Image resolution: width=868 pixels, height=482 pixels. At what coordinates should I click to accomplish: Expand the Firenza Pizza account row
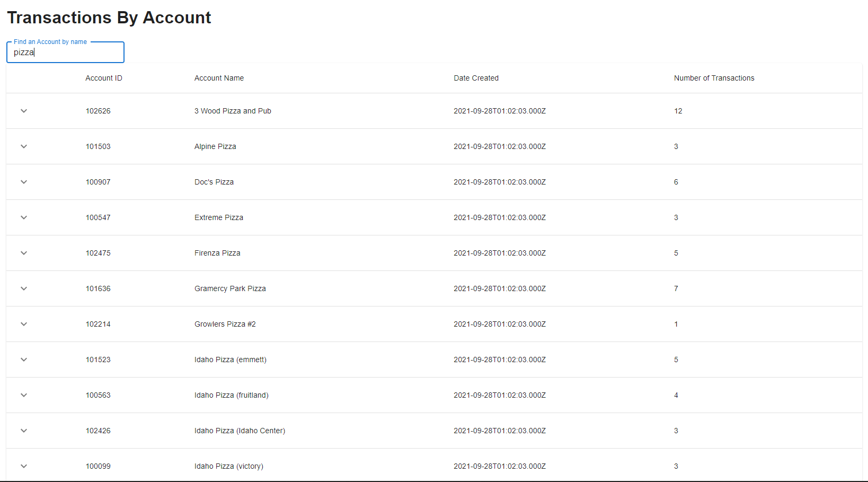tap(24, 253)
